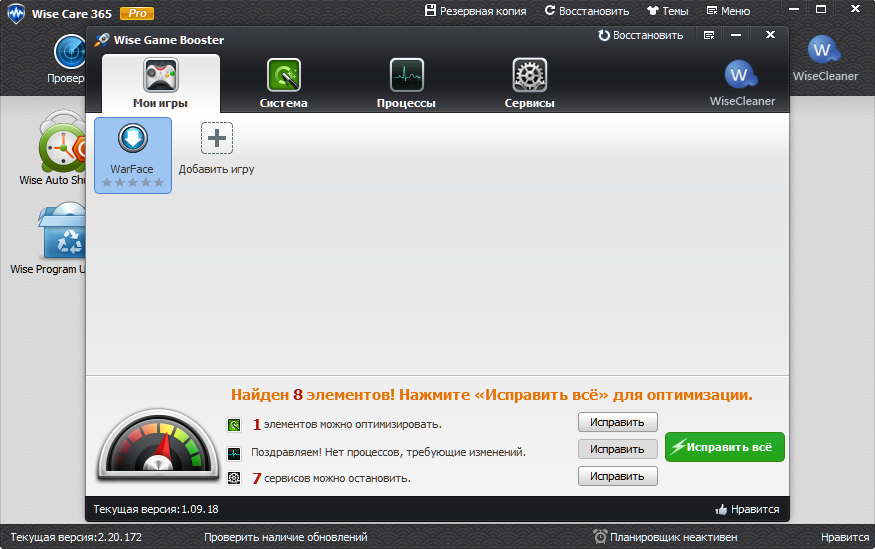Switch to the Процессы tab
Viewport: 875px width, 549px height.
pyautogui.click(x=406, y=83)
